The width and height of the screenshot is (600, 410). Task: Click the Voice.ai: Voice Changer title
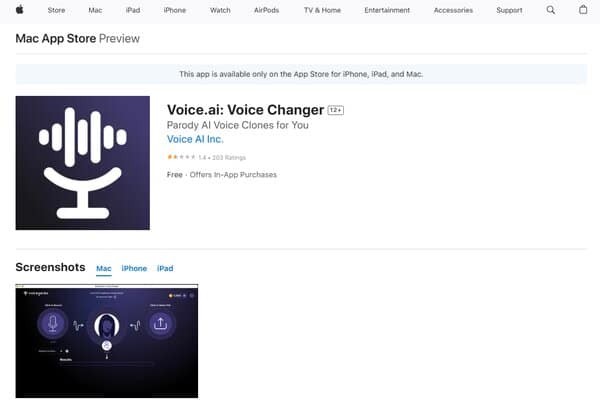[245, 110]
